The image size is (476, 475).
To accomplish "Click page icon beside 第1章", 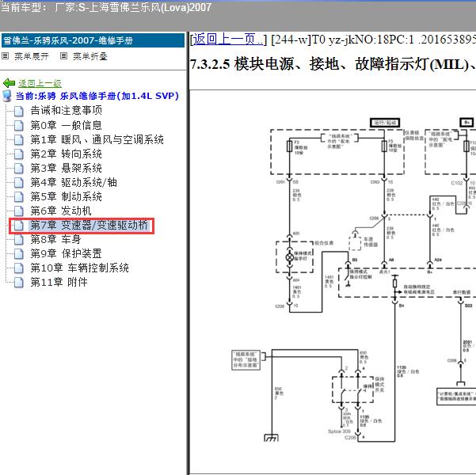I will [19, 139].
